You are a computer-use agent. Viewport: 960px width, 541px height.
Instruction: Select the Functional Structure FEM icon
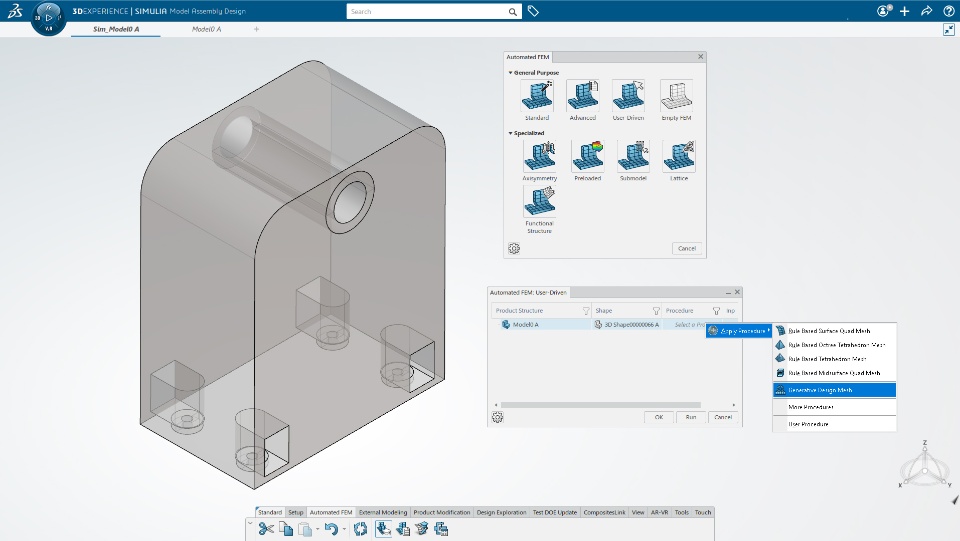click(x=539, y=201)
